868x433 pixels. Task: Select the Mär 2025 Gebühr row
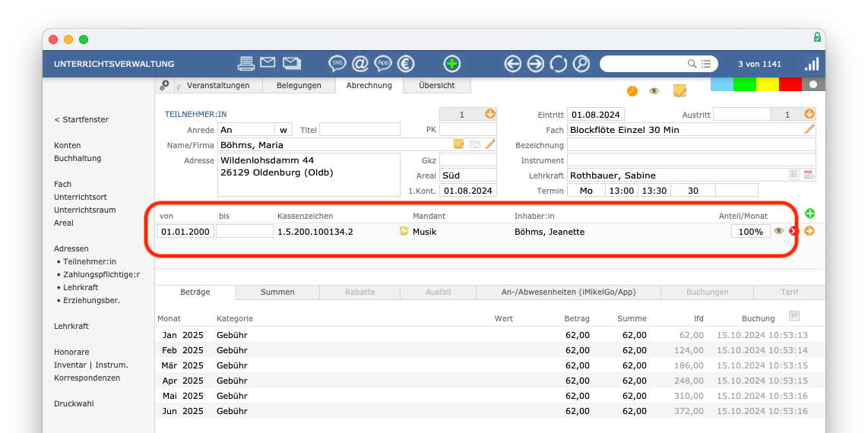(489, 365)
